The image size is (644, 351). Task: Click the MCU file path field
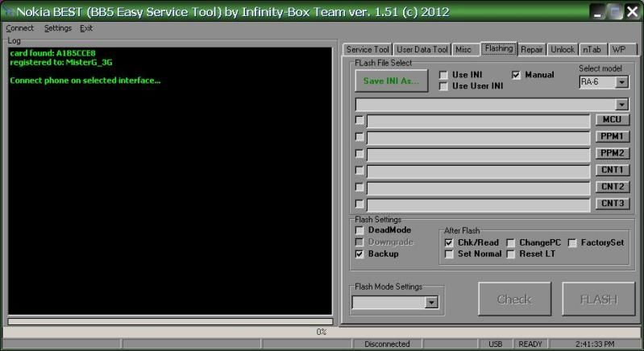click(479, 121)
